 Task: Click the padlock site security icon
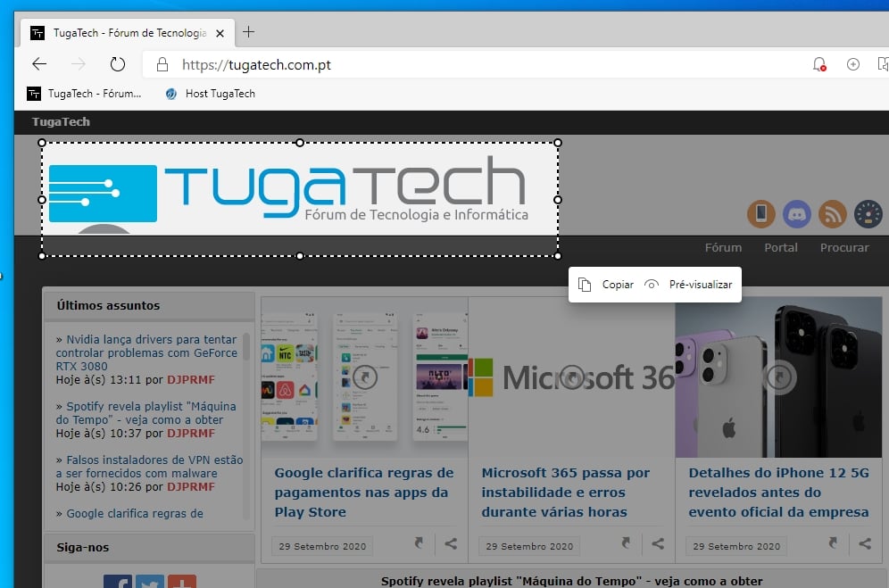pos(162,64)
